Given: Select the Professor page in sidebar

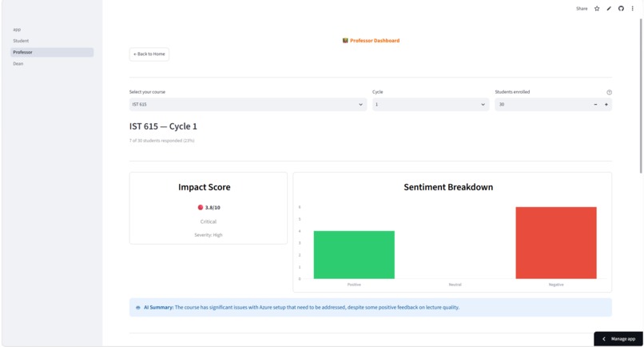Looking at the screenshot, I should point(52,52).
